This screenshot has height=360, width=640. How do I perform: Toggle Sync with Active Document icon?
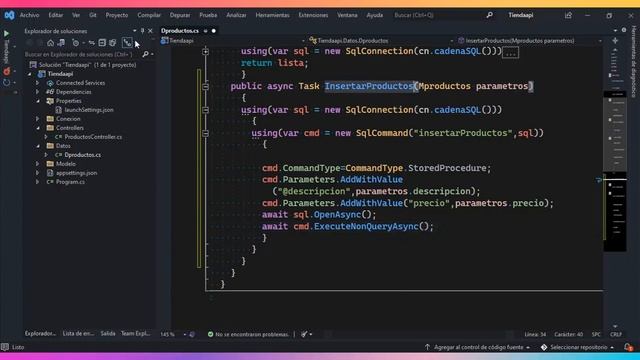click(x=91, y=43)
